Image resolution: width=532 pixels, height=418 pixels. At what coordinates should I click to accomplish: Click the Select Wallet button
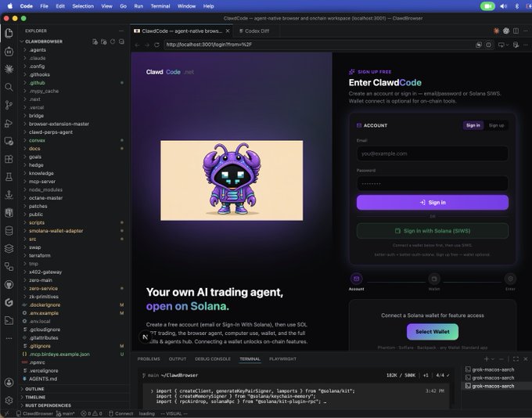(x=432, y=332)
